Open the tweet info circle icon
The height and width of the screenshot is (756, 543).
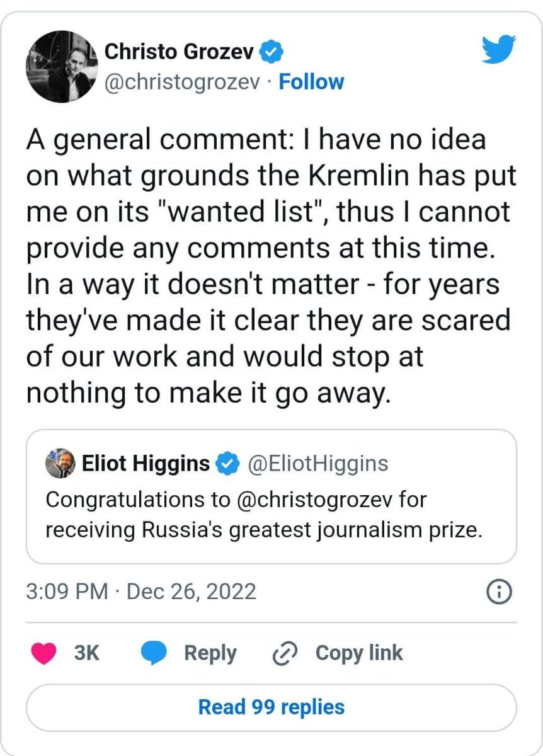[x=499, y=592]
